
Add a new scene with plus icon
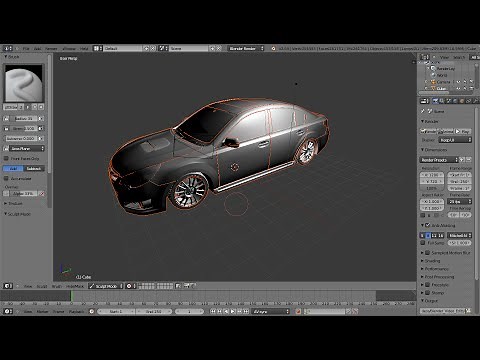pos(212,49)
